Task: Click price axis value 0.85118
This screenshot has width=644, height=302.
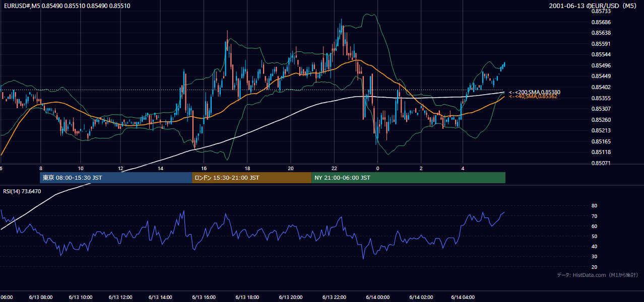Action: (601, 152)
